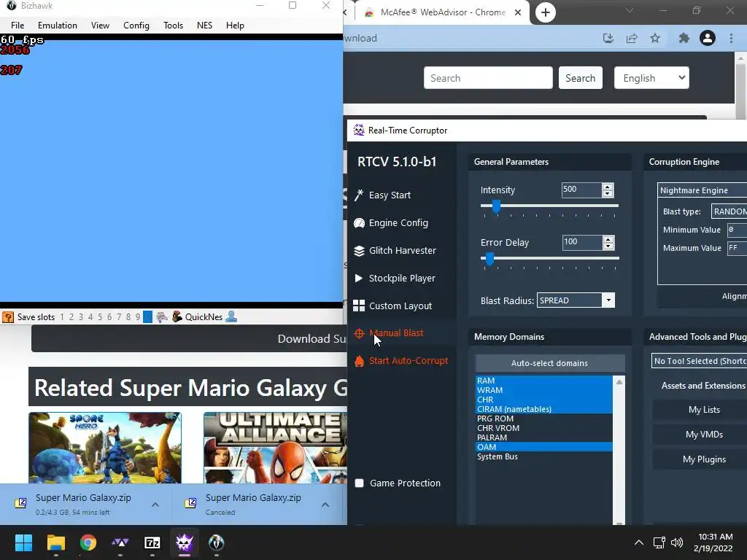The image size is (747, 560).
Task: Click the Easy Start wand icon
Action: [359, 195]
